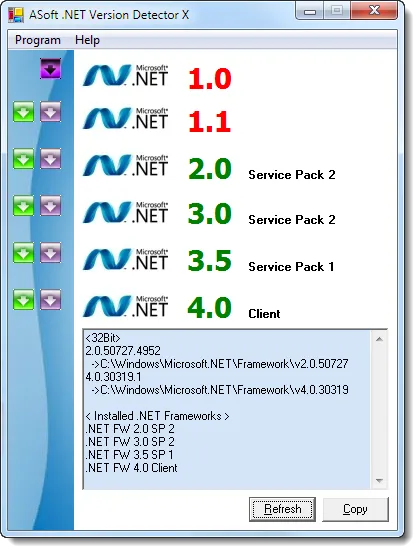Click the Refresh button
Viewport: 420px width, 553px height.
(282, 509)
